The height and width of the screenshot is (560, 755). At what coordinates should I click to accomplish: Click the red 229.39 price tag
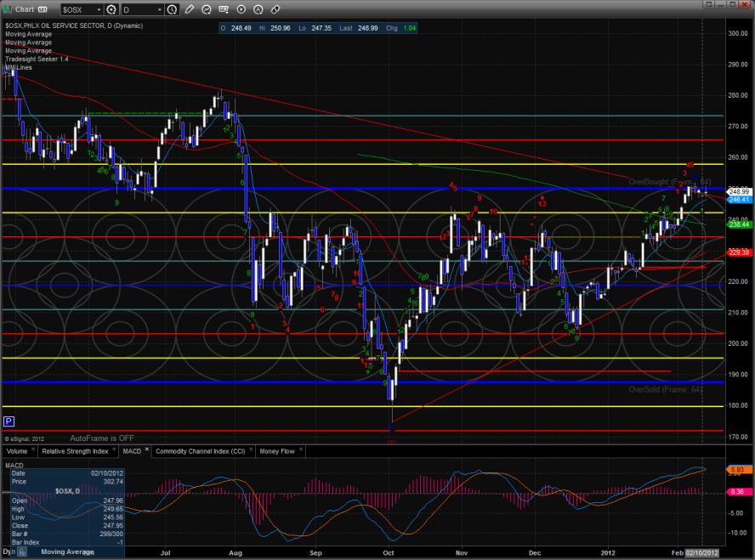point(739,252)
